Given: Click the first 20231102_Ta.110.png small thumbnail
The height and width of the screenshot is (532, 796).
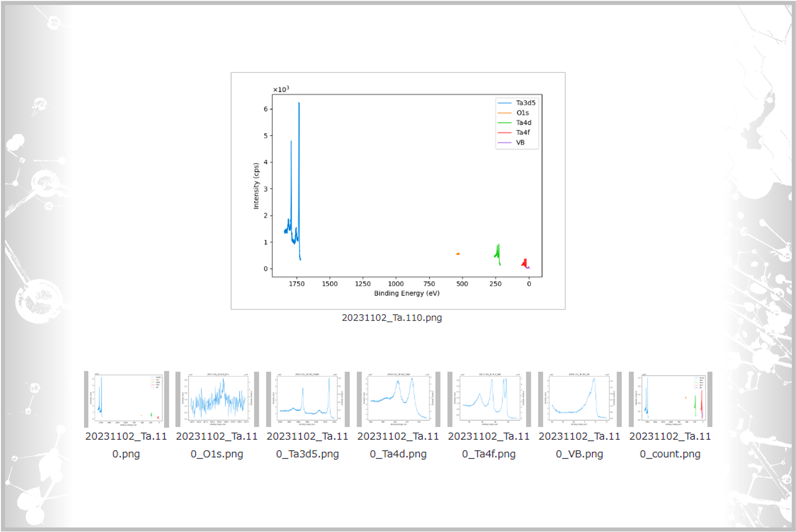Looking at the screenshot, I should 126,399.
